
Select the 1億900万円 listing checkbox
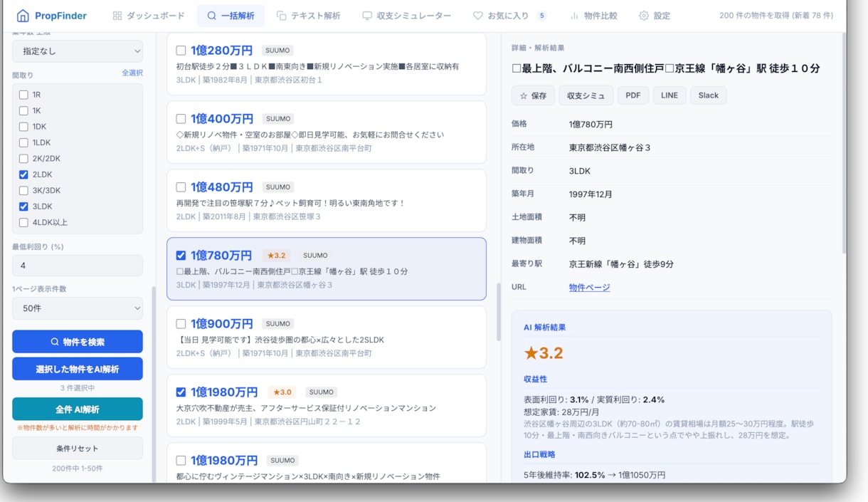181,324
